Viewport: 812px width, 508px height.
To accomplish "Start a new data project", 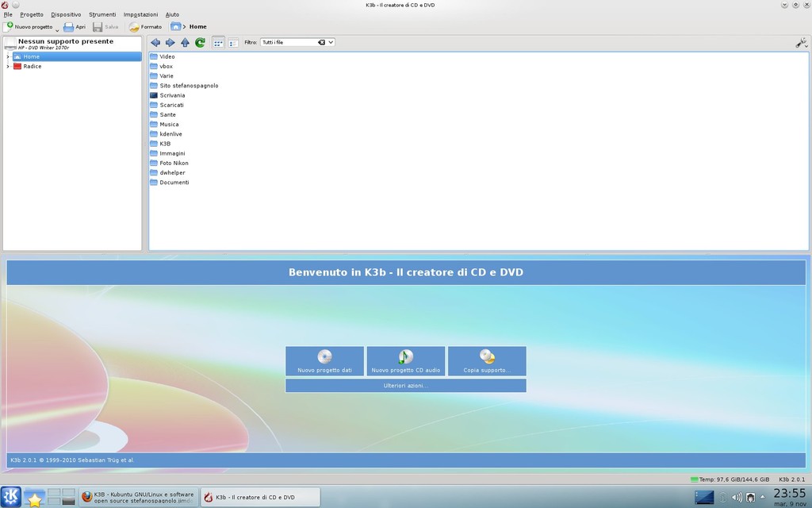I will pyautogui.click(x=324, y=361).
